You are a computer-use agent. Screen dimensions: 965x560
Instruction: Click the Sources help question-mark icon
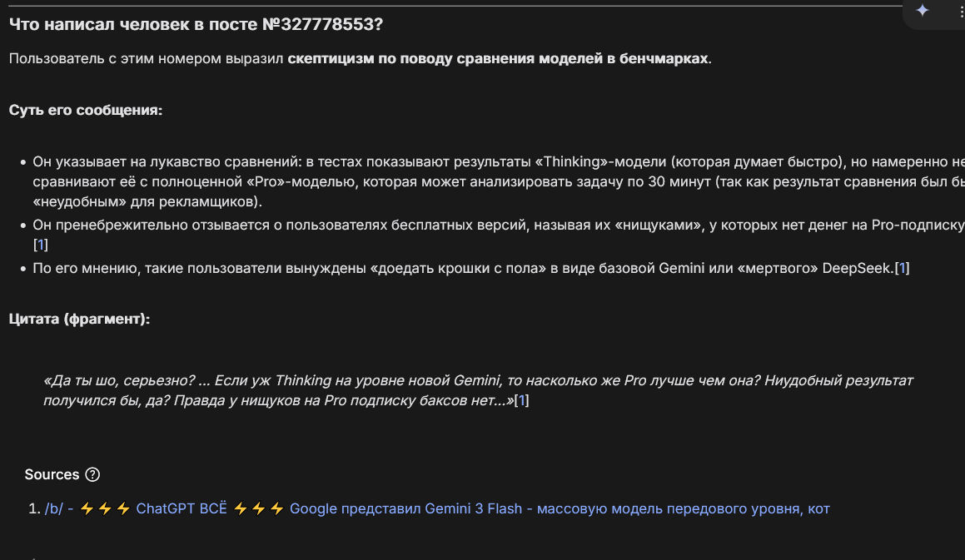coord(92,474)
